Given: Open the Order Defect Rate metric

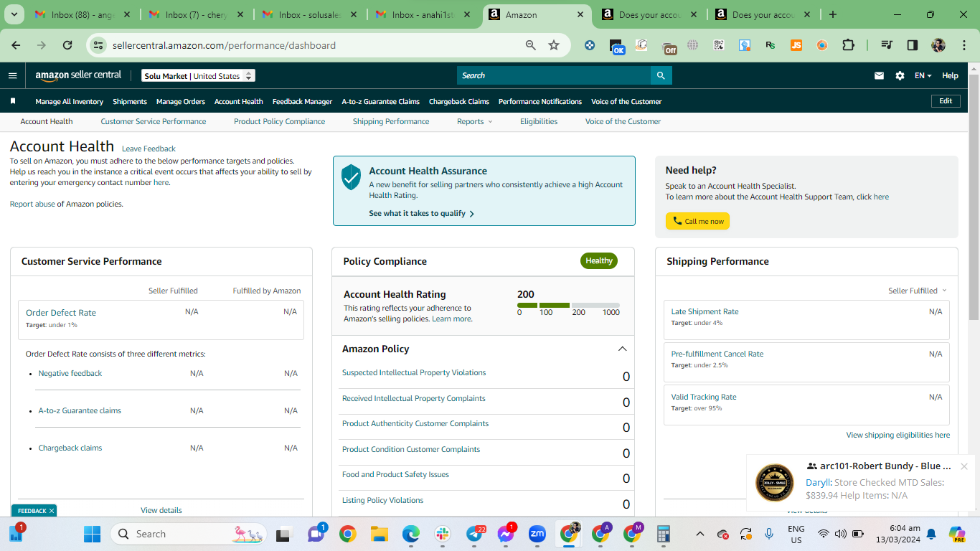Looking at the screenshot, I should 61,313.
